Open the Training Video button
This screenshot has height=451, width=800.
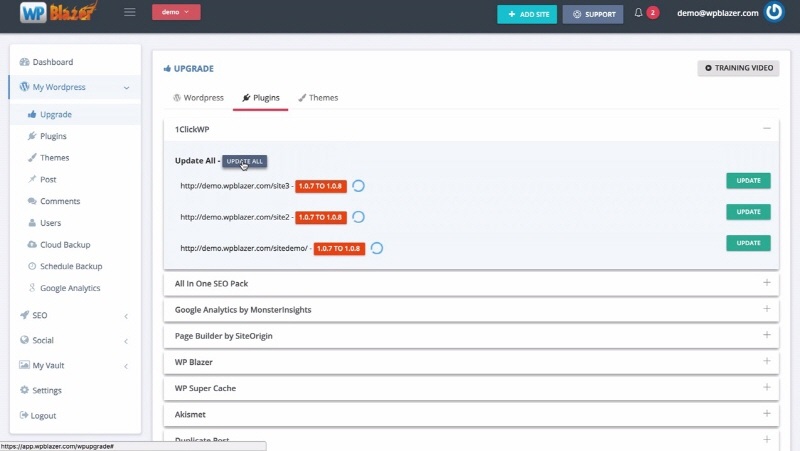click(x=738, y=68)
